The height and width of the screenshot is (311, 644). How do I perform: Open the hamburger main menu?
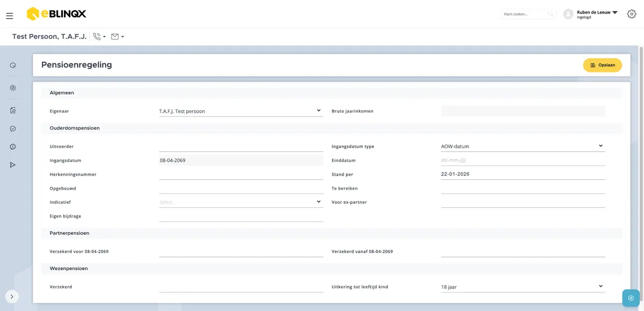click(x=10, y=16)
